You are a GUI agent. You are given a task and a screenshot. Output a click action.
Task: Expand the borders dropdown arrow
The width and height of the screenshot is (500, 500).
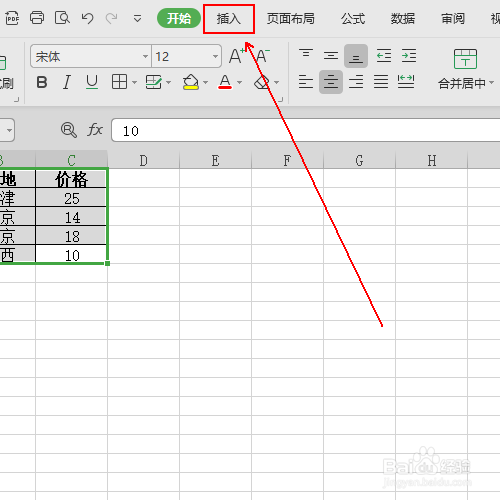pyautogui.click(x=135, y=82)
